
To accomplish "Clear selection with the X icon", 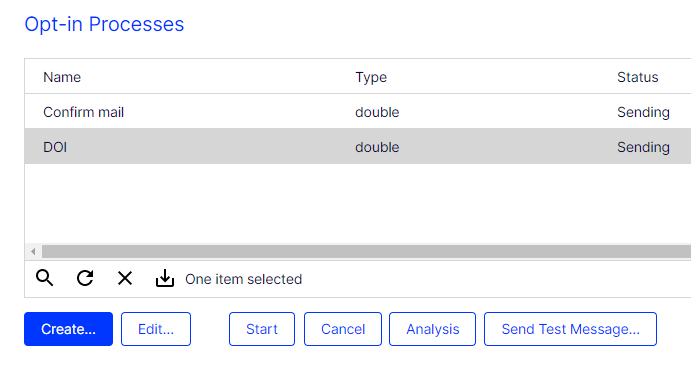I will pyautogui.click(x=125, y=278).
